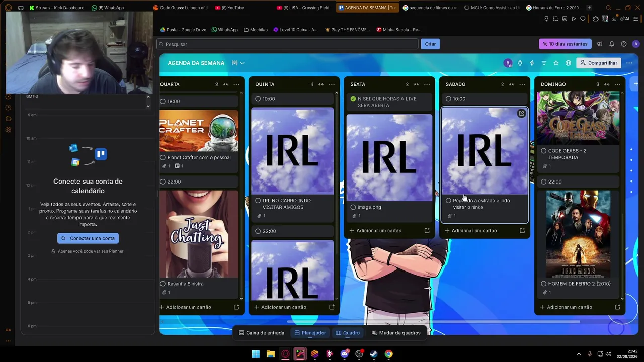
Task: Open Mudar de quadros switcher
Action: (396, 333)
